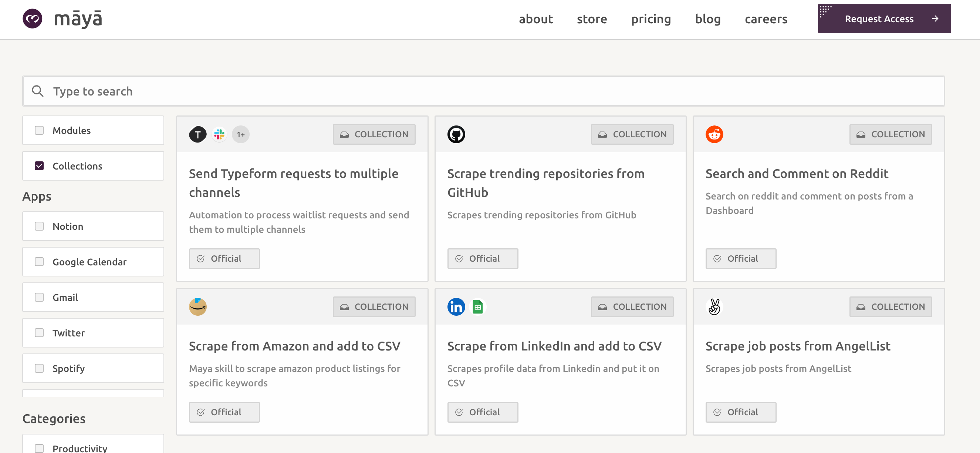Go to the store nav item

point(592,19)
